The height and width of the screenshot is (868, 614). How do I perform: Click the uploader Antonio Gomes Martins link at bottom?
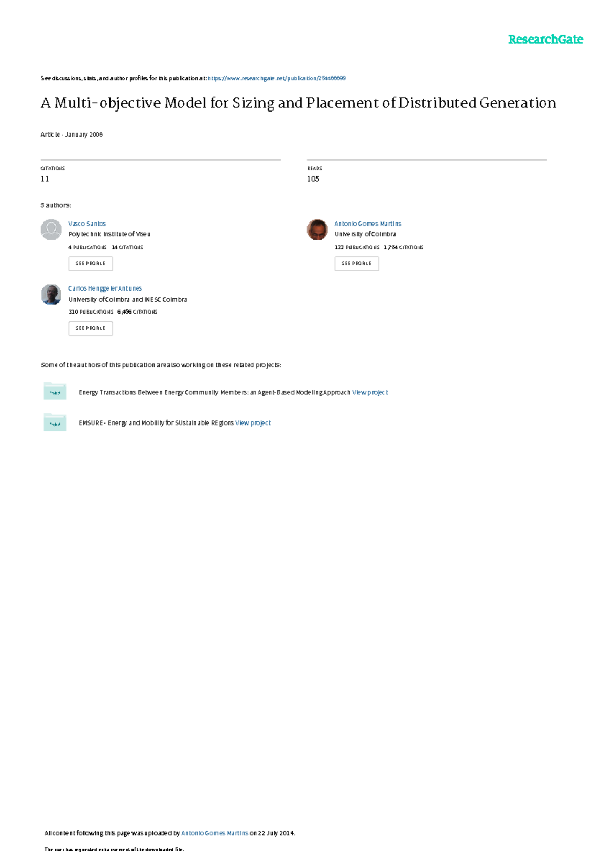pyautogui.click(x=214, y=833)
